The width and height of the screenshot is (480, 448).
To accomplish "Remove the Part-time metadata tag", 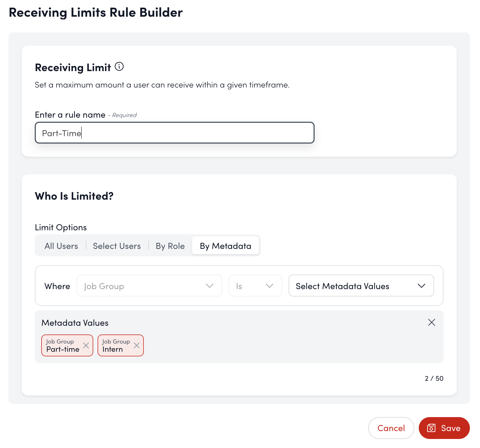I will tap(86, 345).
